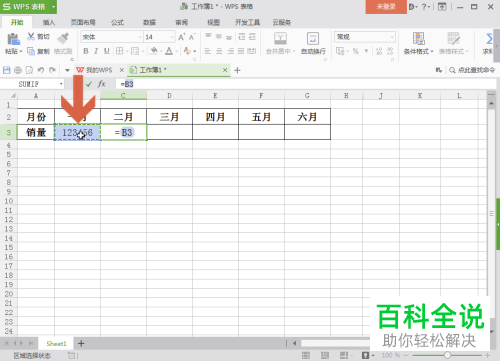Click the zoom slider handle
The width and height of the screenshot is (500, 361).
click(447, 355)
